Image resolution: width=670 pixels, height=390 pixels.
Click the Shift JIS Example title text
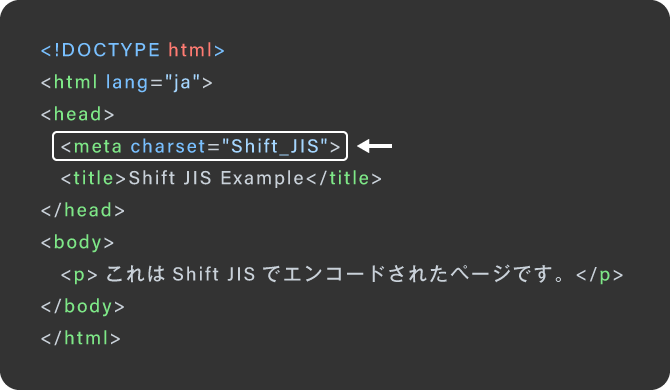[216, 178]
